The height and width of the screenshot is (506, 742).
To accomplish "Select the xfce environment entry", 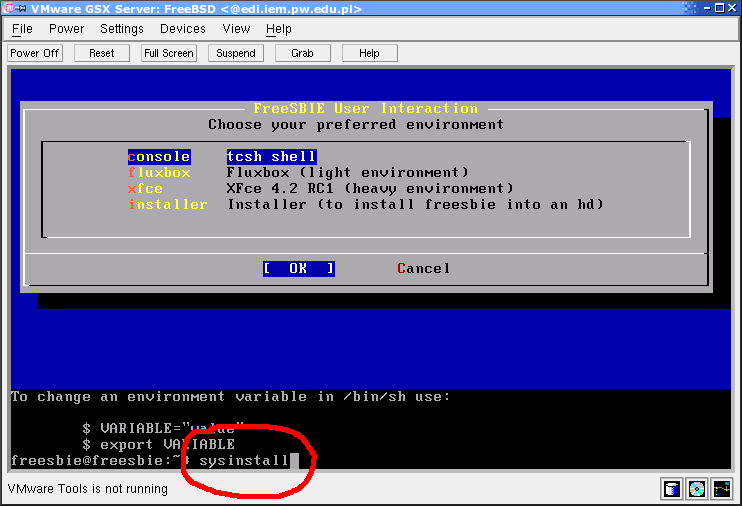I will [x=145, y=189].
